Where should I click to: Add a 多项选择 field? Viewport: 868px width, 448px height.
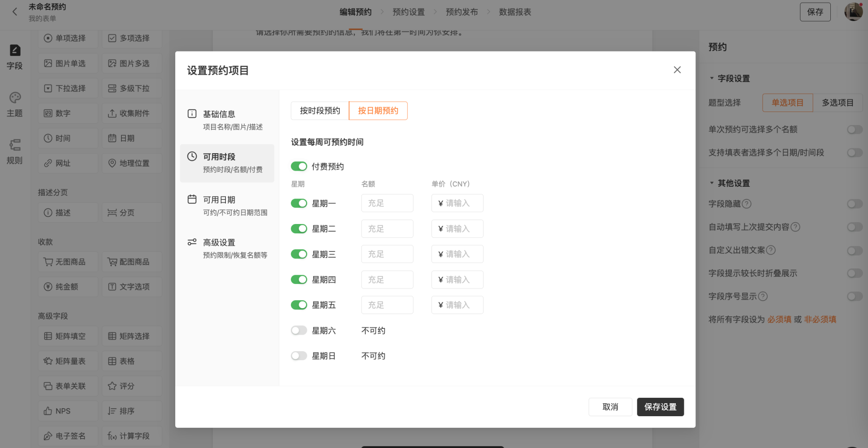point(132,39)
